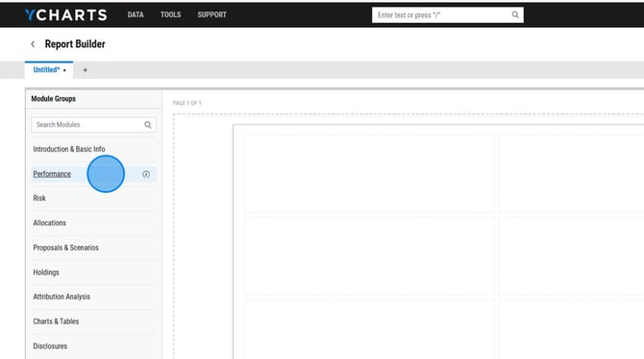Click the PAGE 1 OF 1 label
This screenshot has height=359, width=644.
pyautogui.click(x=187, y=103)
